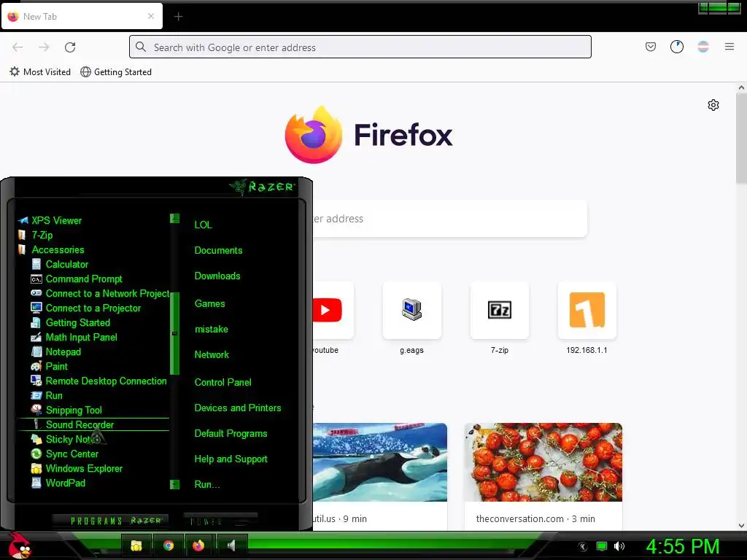Open Default Programs
This screenshot has width=747, height=560.
point(231,434)
